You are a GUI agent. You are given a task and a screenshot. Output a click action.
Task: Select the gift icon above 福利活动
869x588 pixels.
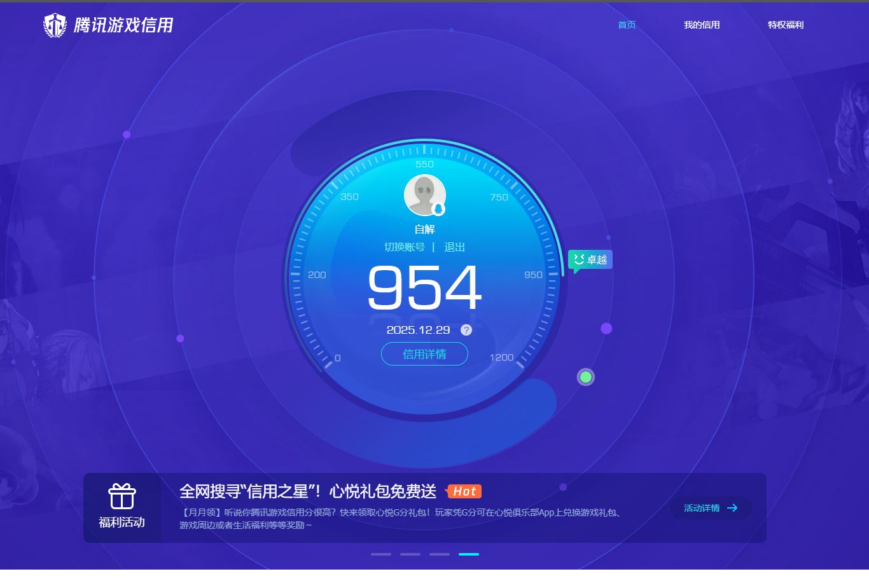point(122,496)
